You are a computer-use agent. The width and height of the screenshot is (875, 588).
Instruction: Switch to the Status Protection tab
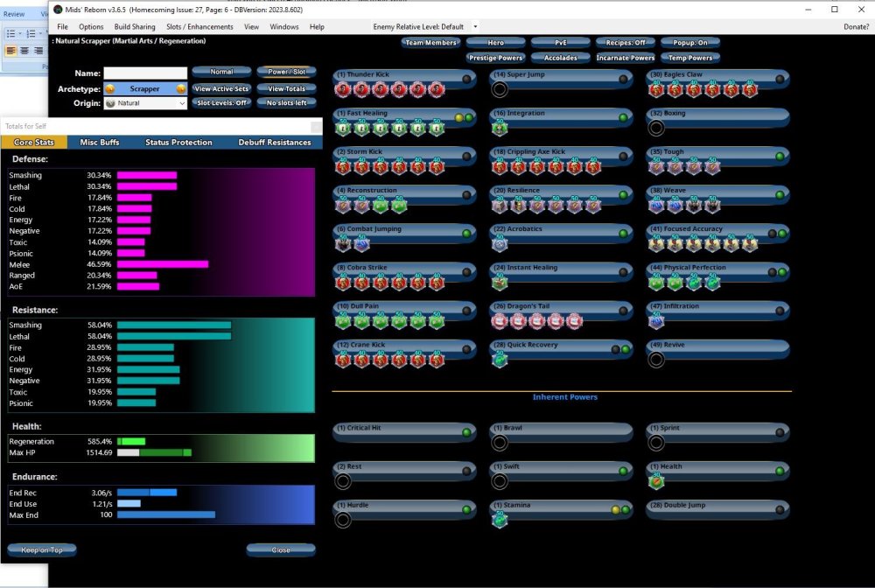pos(178,142)
